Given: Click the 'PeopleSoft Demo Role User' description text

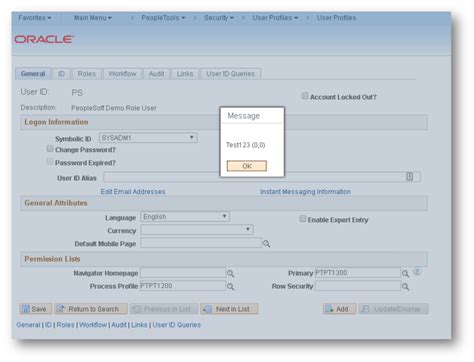Looking at the screenshot, I should pyautogui.click(x=114, y=108).
